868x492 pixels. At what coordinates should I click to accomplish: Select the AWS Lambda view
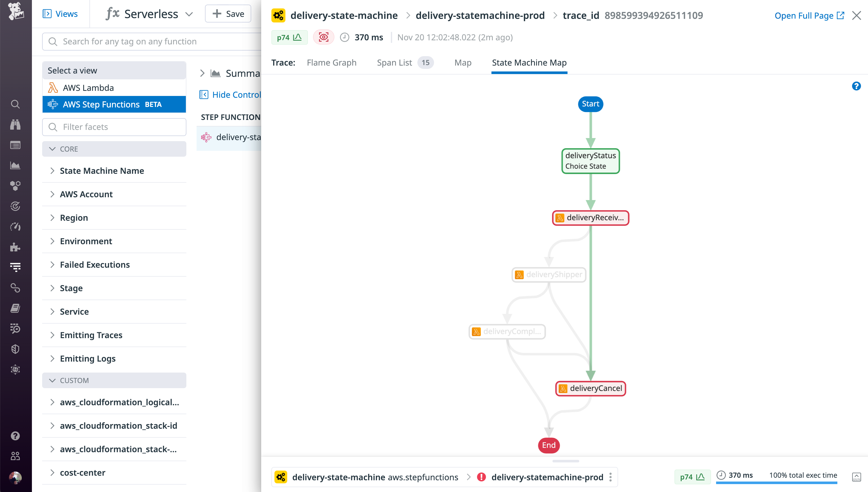(89, 88)
